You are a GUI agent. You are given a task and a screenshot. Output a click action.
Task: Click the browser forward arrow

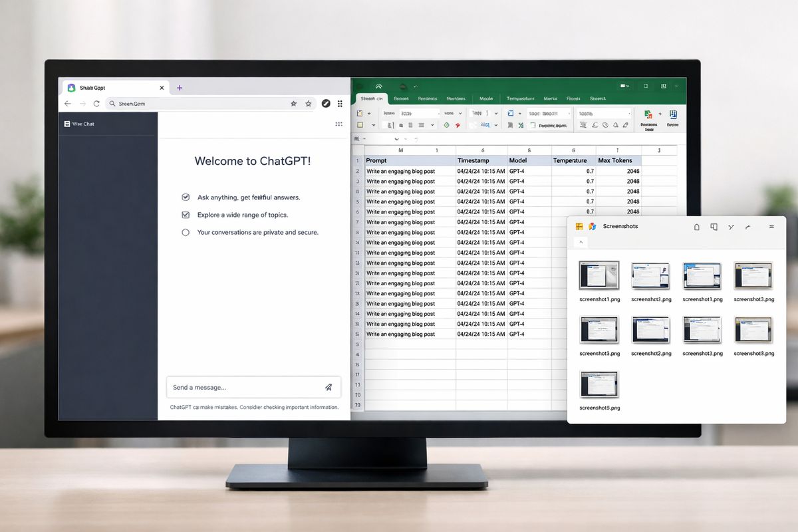pyautogui.click(x=82, y=104)
